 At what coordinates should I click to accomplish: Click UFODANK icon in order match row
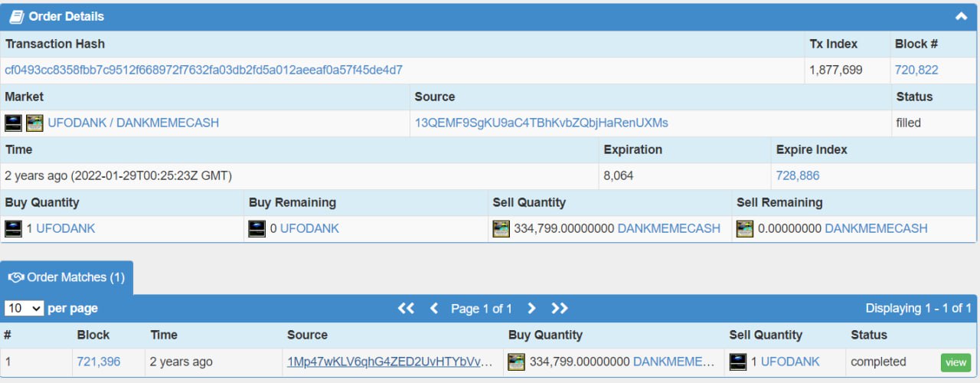coord(738,362)
